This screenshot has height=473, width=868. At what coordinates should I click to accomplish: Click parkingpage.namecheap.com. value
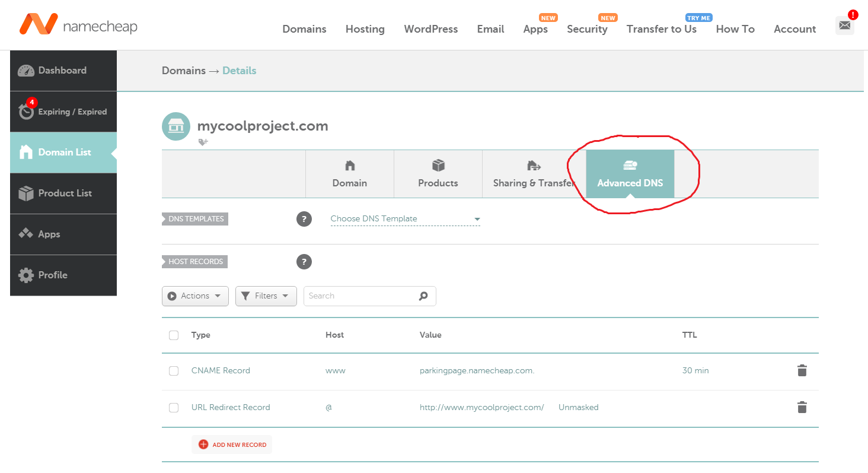coord(477,371)
